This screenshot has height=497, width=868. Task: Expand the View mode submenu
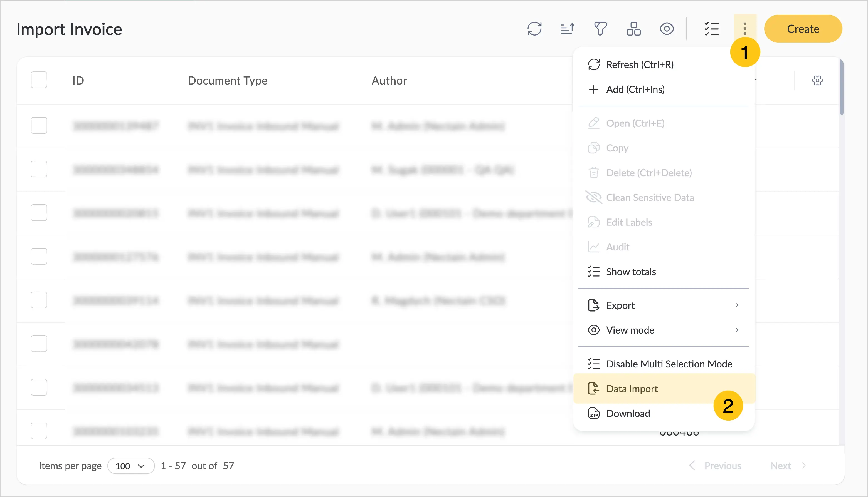click(664, 330)
